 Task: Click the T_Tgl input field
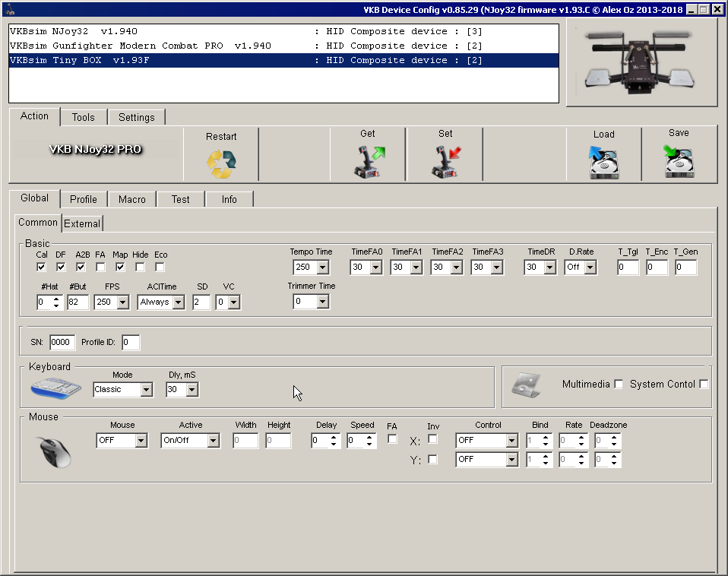pyautogui.click(x=628, y=267)
